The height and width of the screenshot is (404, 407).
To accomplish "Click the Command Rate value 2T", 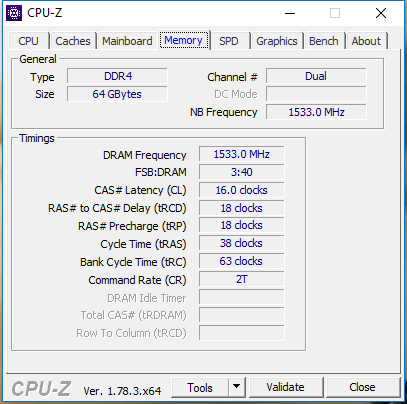I will 242,279.
